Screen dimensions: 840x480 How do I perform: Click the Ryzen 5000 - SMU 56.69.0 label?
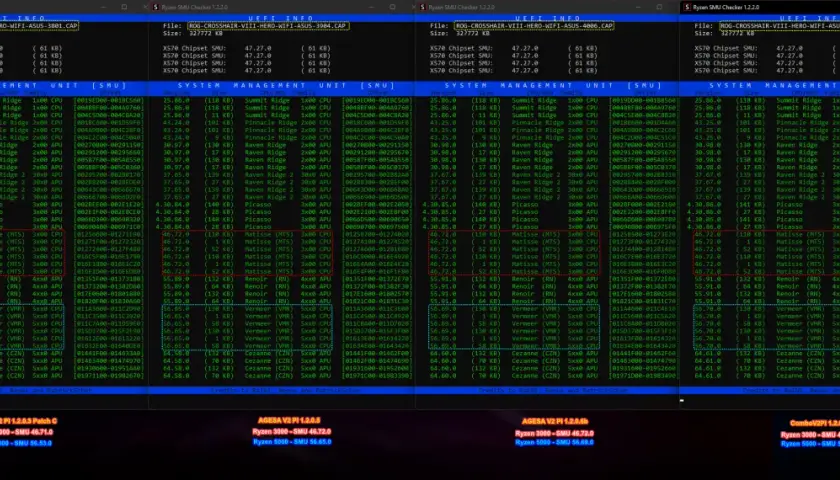click(x=554, y=442)
